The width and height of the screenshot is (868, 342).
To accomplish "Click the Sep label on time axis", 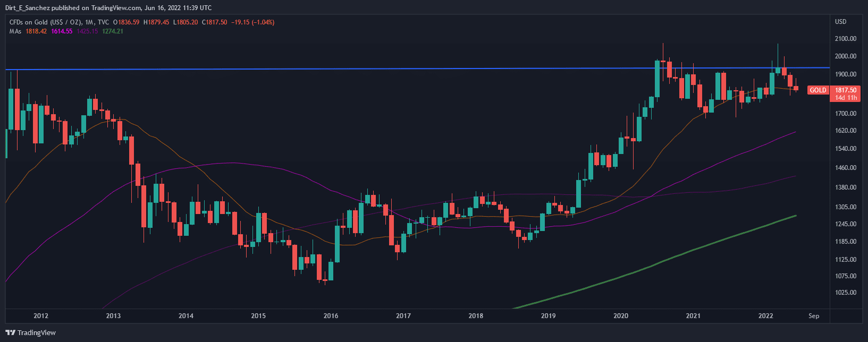I will tap(814, 316).
